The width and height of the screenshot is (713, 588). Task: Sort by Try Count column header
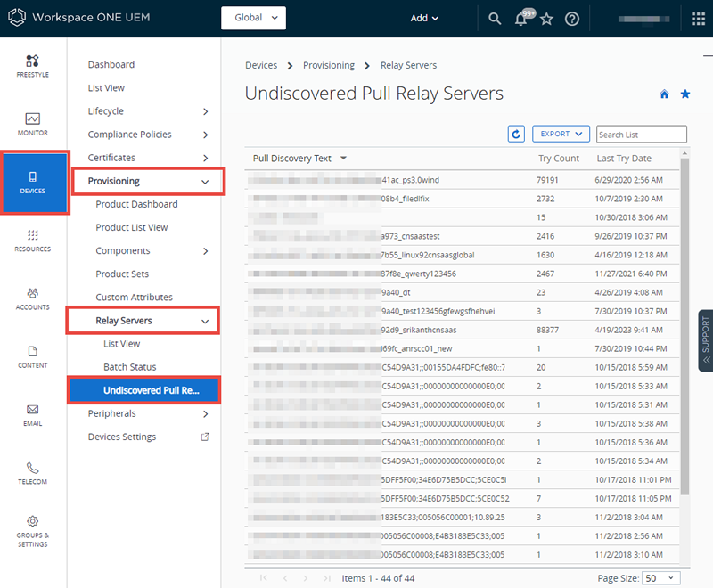[559, 158]
